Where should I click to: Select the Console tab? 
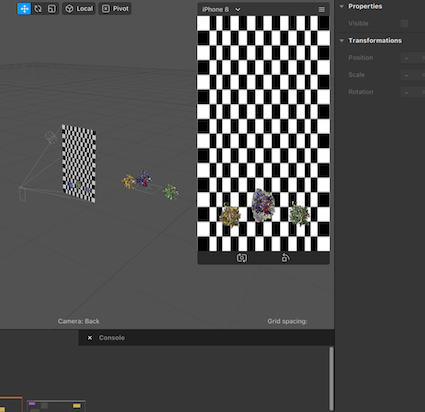[x=112, y=338]
